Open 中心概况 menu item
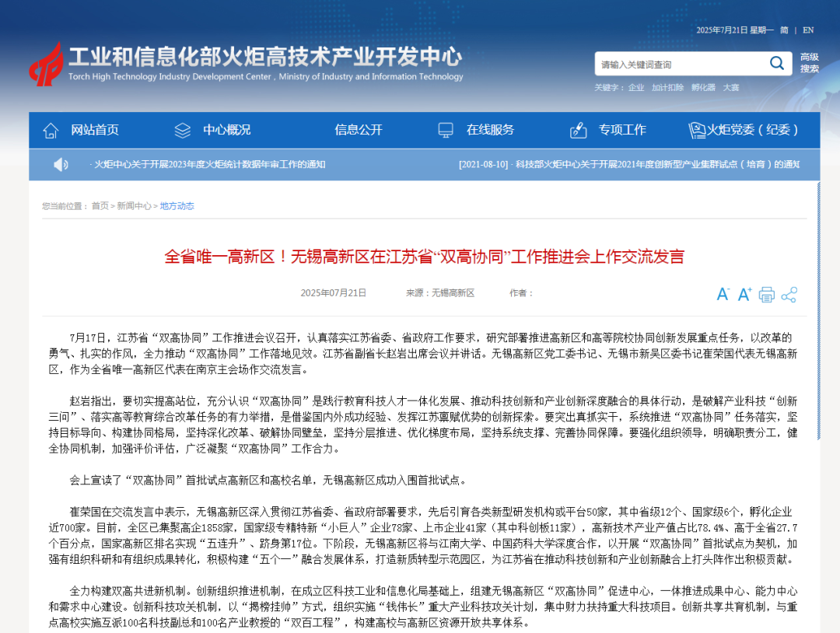Image resolution: width=840 pixels, height=633 pixels. (226, 130)
